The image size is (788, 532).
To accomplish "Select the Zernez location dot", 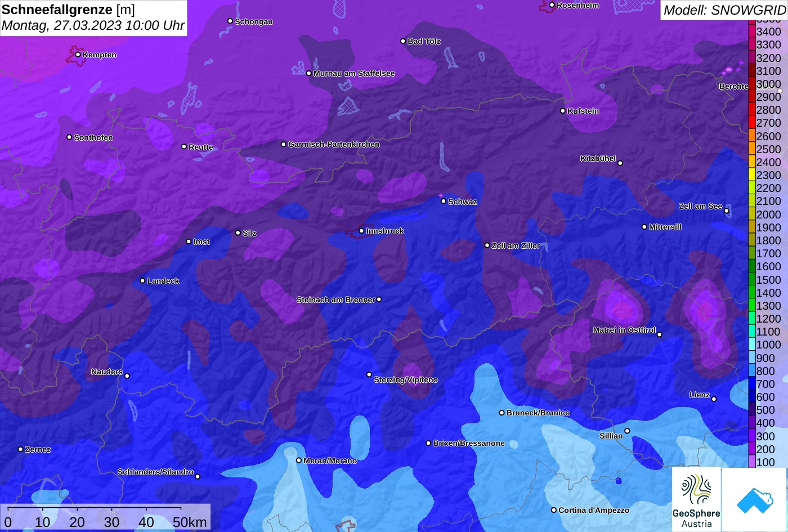I will pyautogui.click(x=21, y=449).
